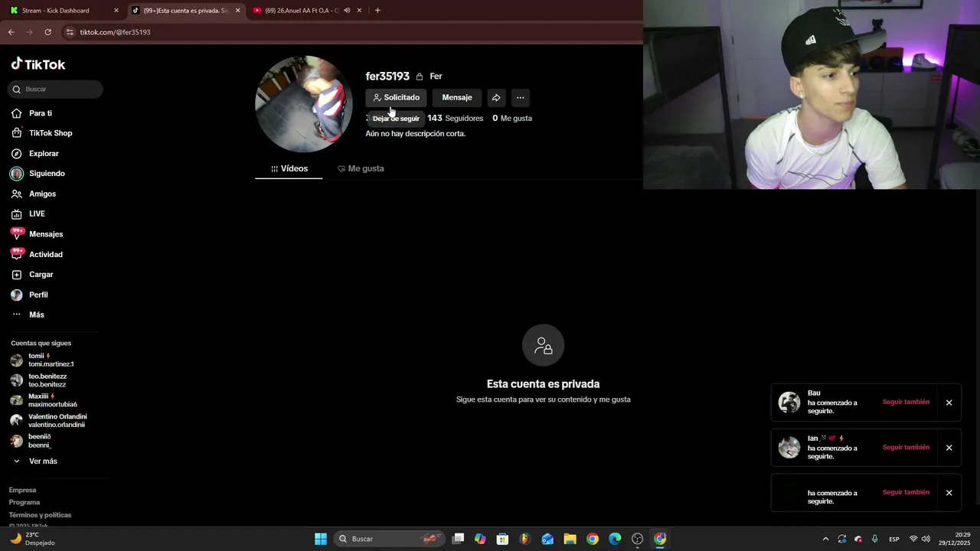Dismiss the nameless follow notification
Screen dimensions: 980x551
pos(949,493)
